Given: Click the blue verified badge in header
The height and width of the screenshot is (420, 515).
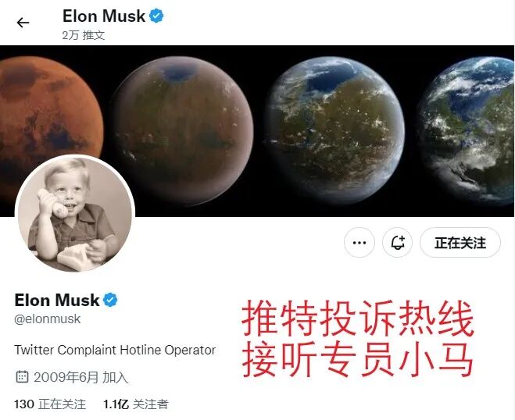Looking at the screenshot, I should point(156,16).
